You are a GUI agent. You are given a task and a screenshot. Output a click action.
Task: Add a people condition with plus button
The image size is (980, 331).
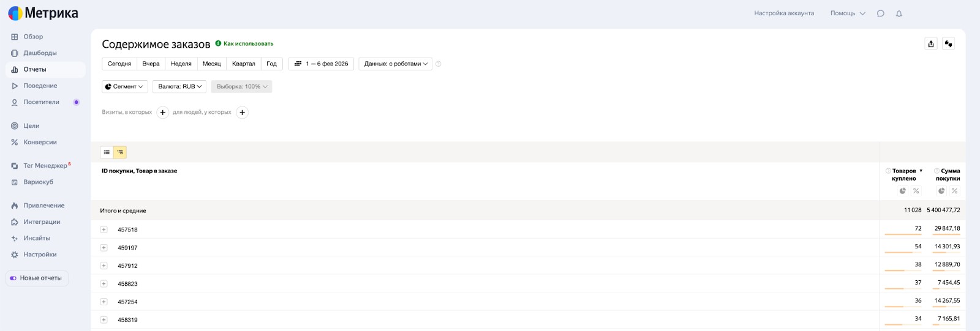tap(242, 113)
